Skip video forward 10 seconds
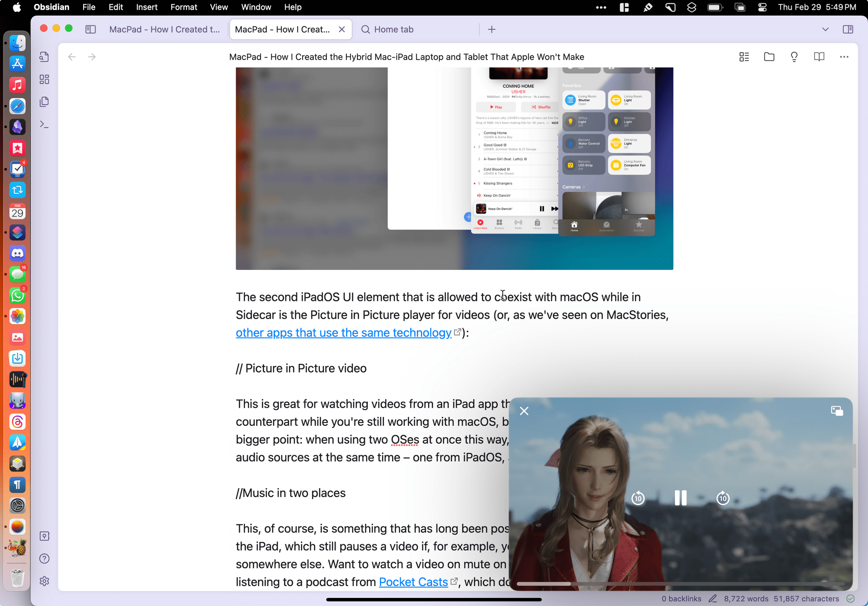 (723, 498)
